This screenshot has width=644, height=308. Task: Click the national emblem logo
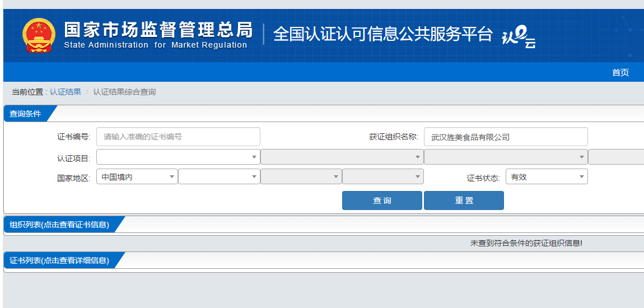click(38, 35)
